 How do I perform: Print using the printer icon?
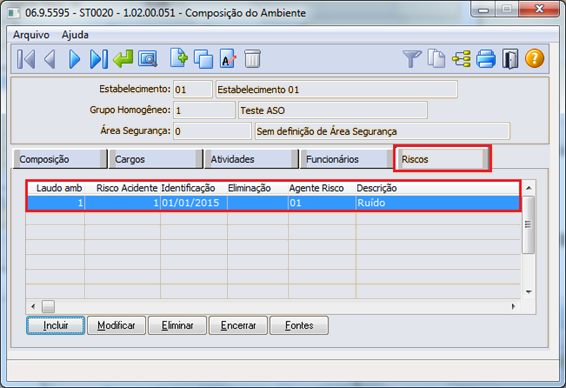(x=486, y=59)
